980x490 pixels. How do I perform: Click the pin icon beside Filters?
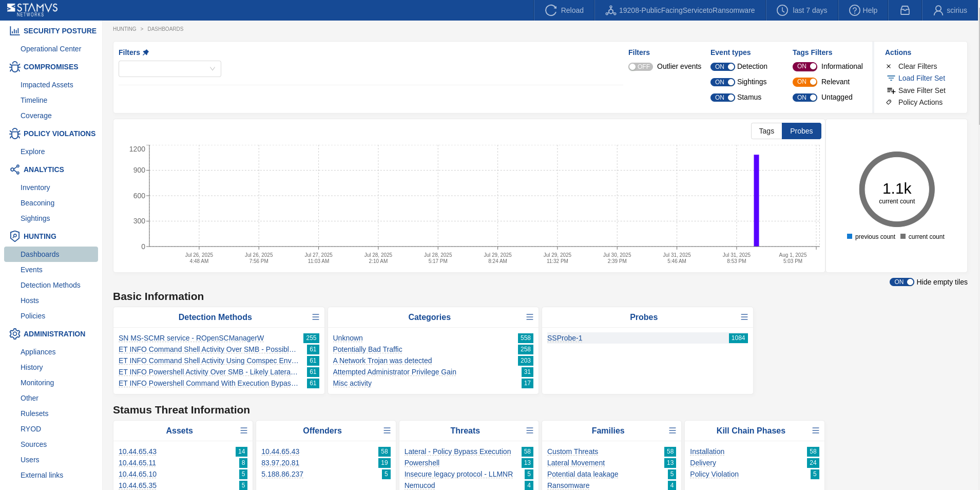[146, 52]
